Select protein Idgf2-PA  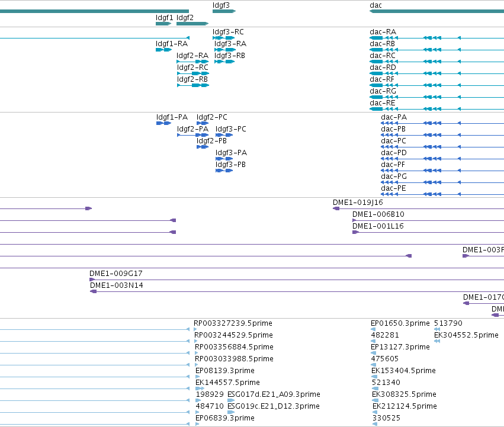pyautogui.click(x=193, y=135)
